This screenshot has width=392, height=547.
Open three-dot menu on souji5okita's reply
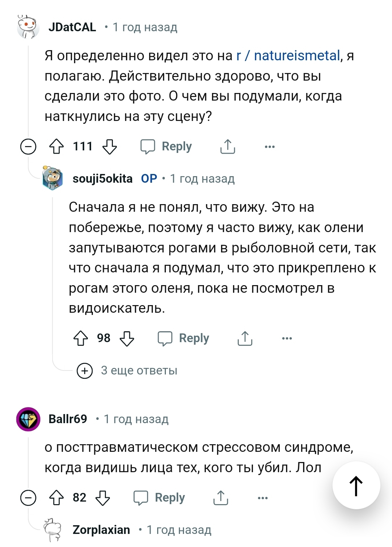tap(287, 339)
